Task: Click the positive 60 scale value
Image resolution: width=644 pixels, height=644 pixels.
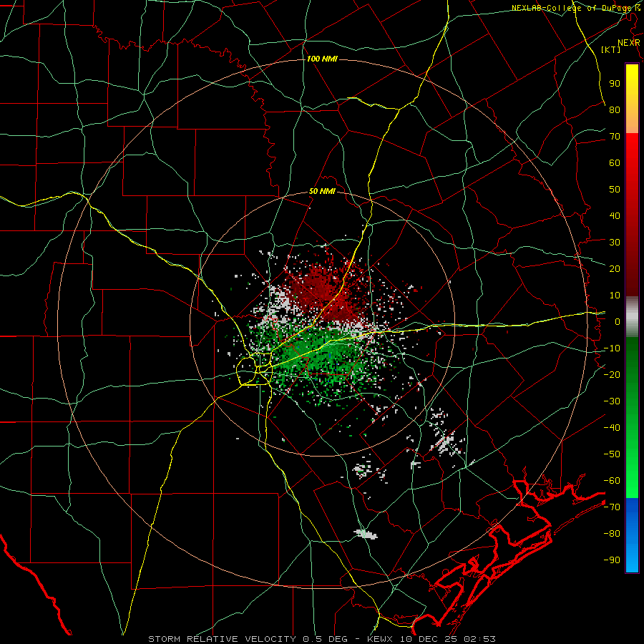Action: pyautogui.click(x=615, y=162)
